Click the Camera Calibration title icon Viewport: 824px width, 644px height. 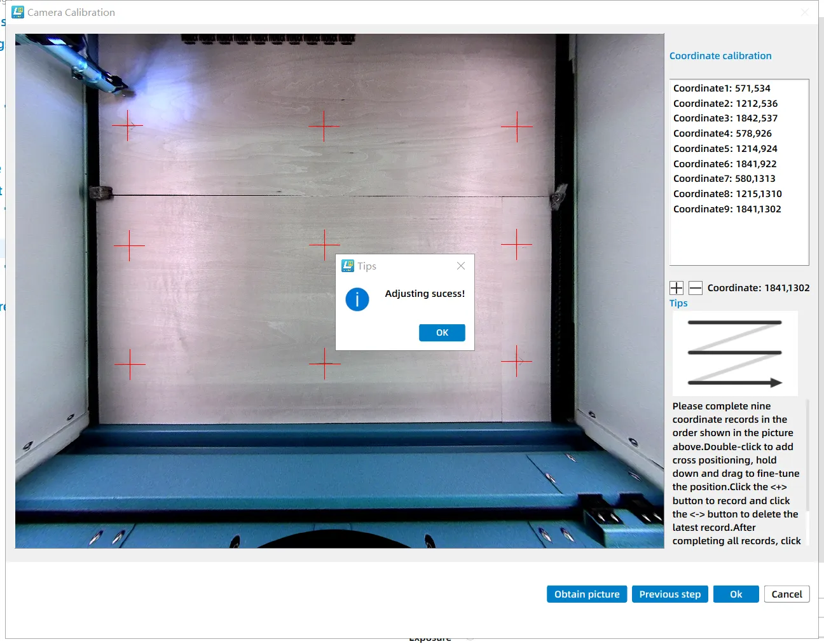tap(18, 12)
